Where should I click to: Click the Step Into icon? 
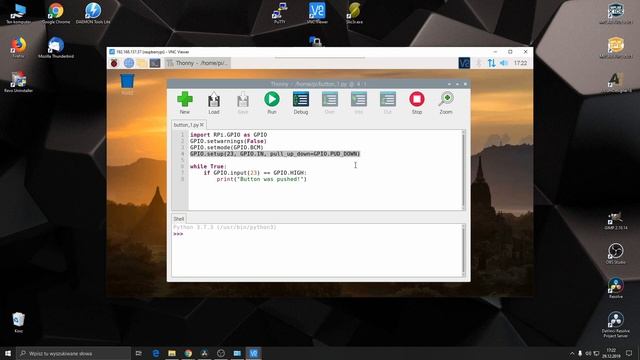pos(359,102)
